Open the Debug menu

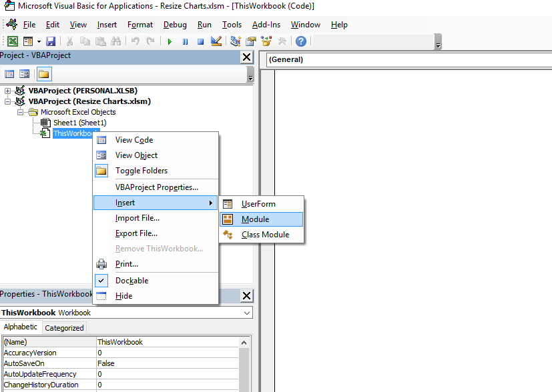coord(175,25)
